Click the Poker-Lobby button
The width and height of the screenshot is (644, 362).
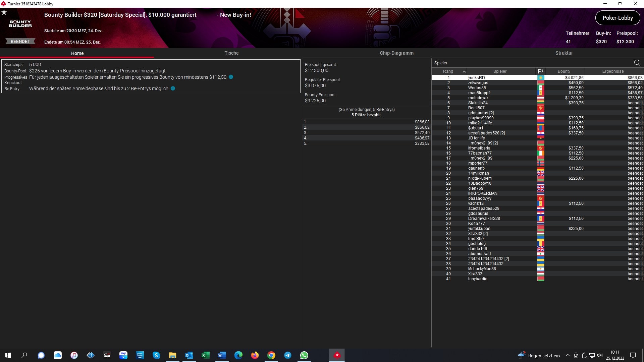click(617, 18)
